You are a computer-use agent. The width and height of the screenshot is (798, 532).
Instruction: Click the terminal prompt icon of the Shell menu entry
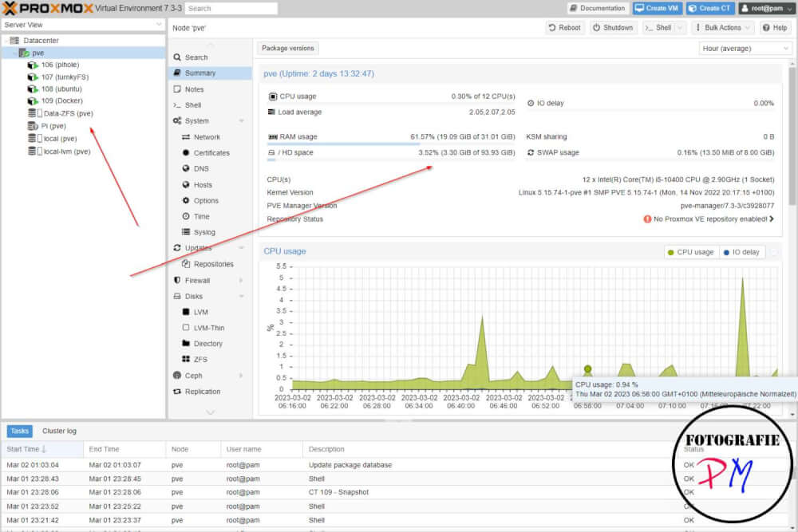click(x=177, y=104)
